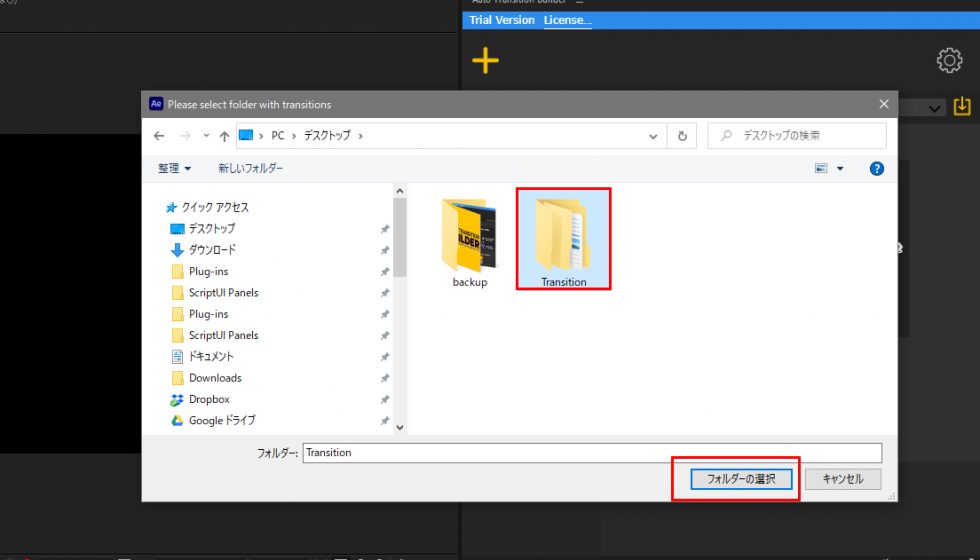
Task: Close the select folder dialog
Action: 884,104
